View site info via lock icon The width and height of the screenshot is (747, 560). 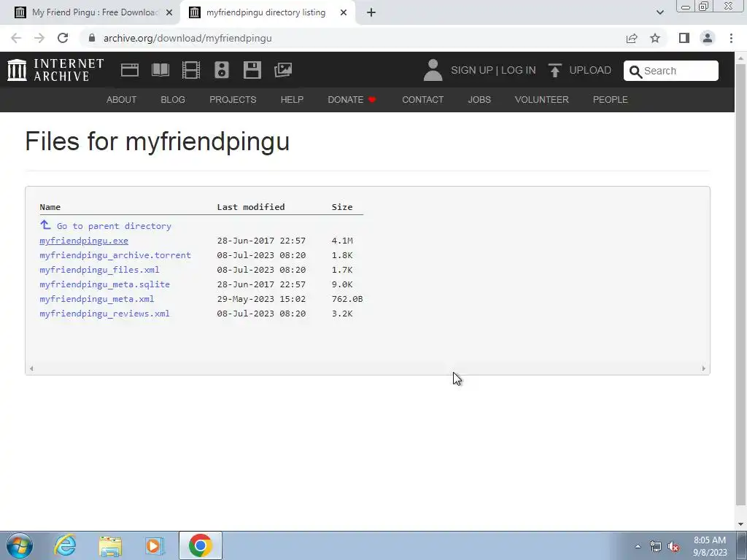[92, 38]
